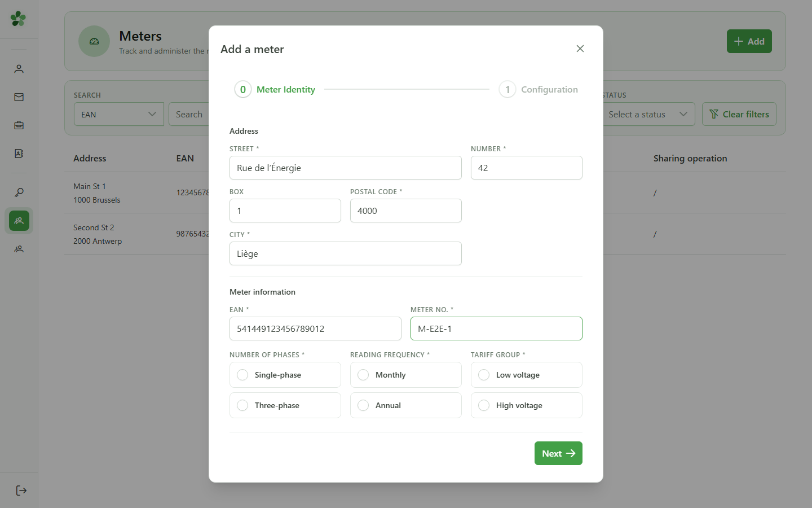The width and height of the screenshot is (812, 508).
Task: Select High voltage tariff group
Action: coord(527,405)
